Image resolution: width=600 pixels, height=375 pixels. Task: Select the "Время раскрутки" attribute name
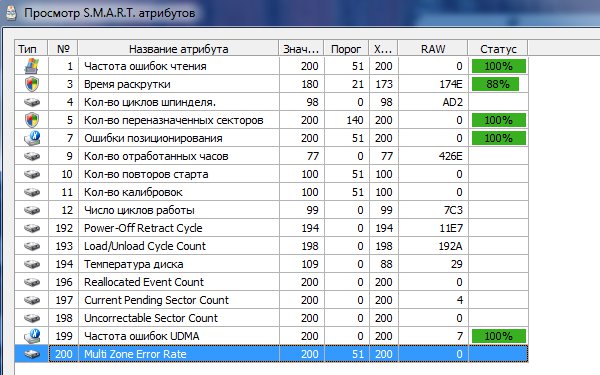click(x=127, y=84)
